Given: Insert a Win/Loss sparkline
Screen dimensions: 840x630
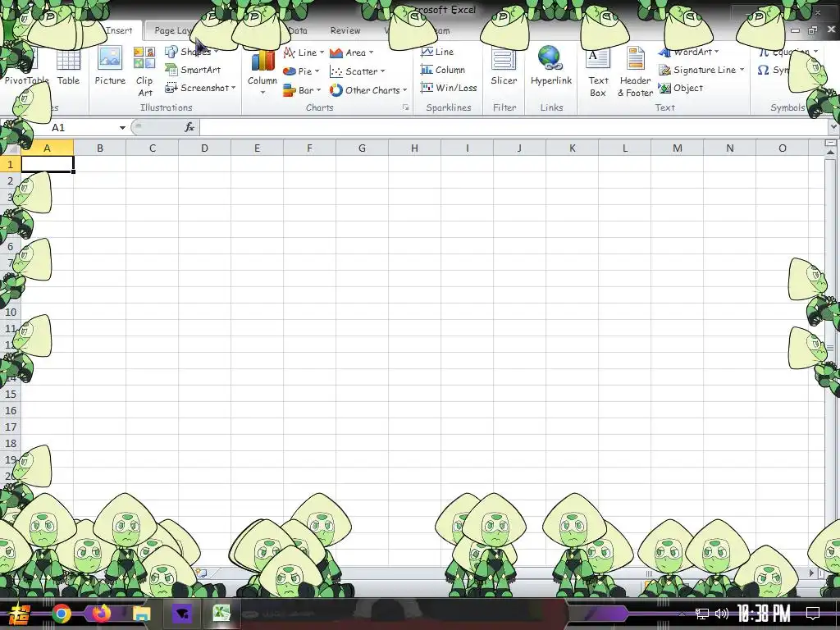Looking at the screenshot, I should click(449, 88).
